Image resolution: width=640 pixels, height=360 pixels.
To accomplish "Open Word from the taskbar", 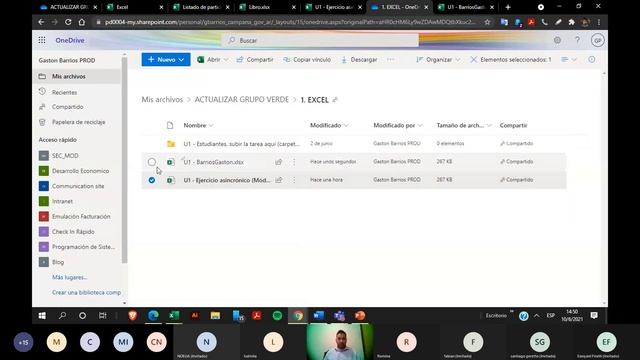I will point(318,316).
